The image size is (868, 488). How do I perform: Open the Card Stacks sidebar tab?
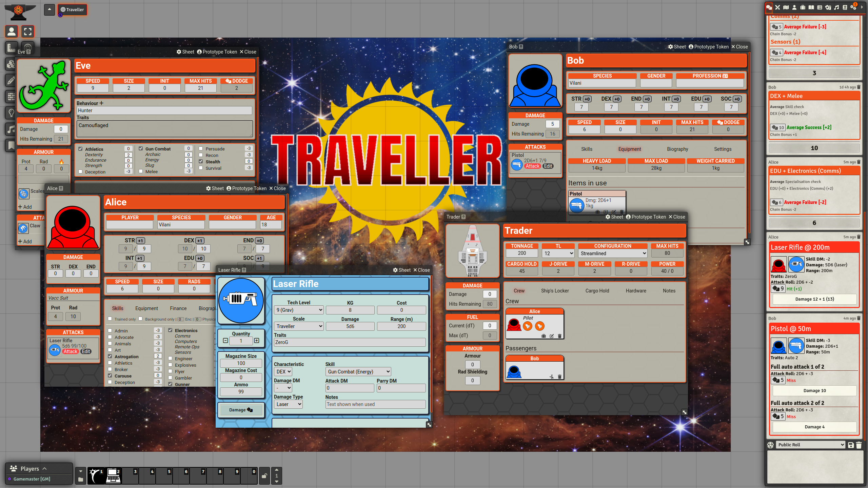828,7
